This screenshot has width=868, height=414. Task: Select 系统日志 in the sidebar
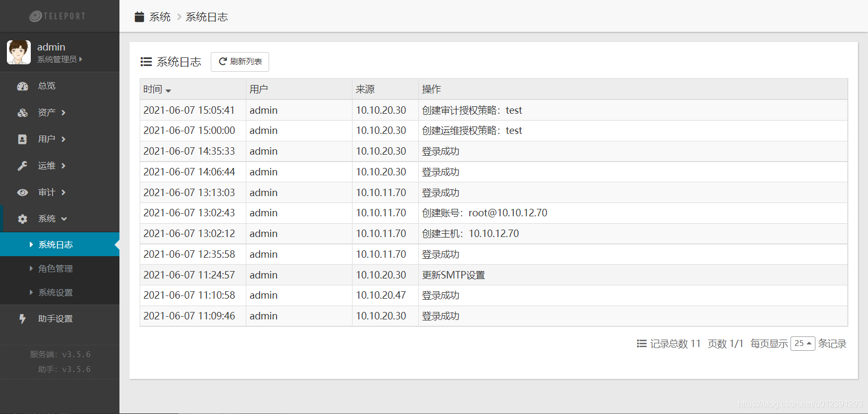[59, 244]
